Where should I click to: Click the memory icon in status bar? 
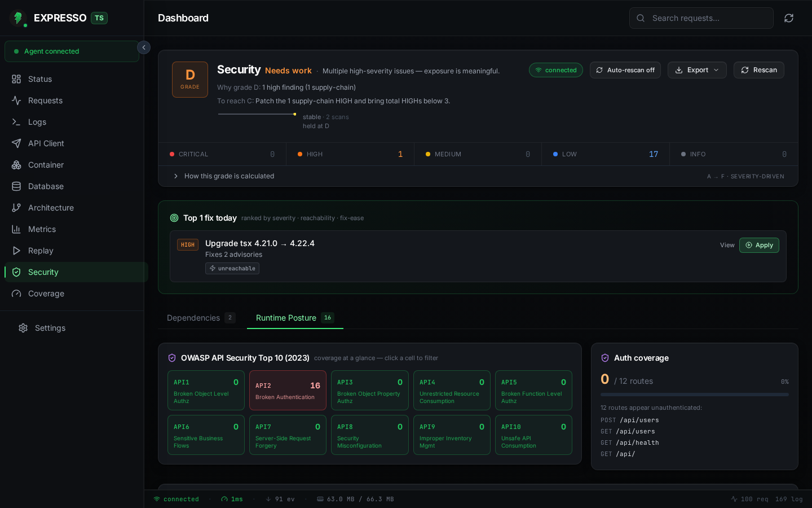pyautogui.click(x=320, y=499)
